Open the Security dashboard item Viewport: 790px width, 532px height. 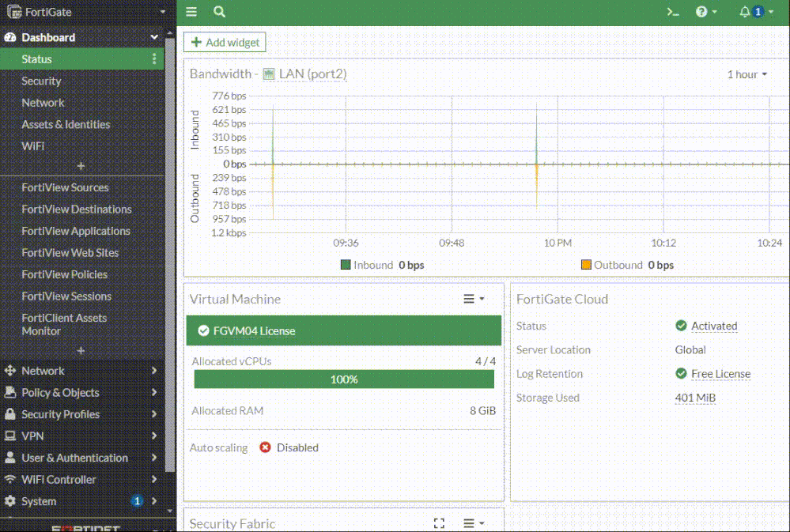click(41, 81)
